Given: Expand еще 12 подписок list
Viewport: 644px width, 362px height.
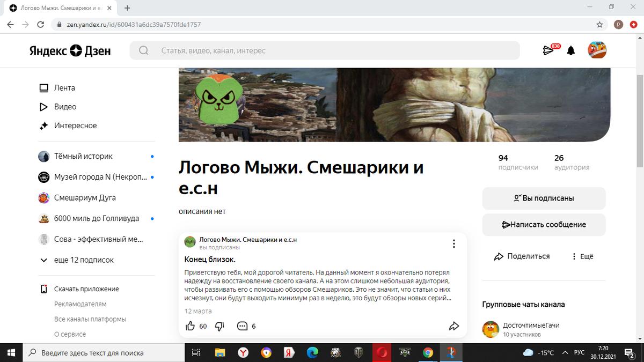Looking at the screenshot, I should 78,260.
